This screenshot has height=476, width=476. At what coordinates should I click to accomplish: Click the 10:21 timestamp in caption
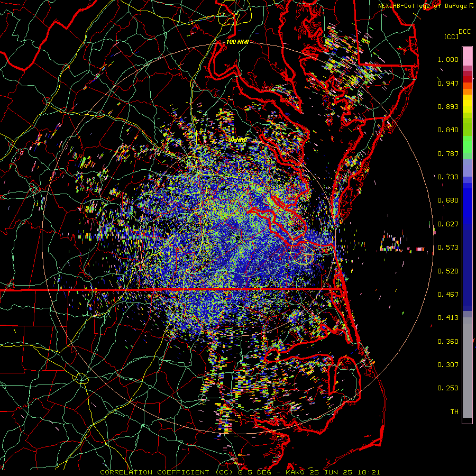[x=369, y=472]
